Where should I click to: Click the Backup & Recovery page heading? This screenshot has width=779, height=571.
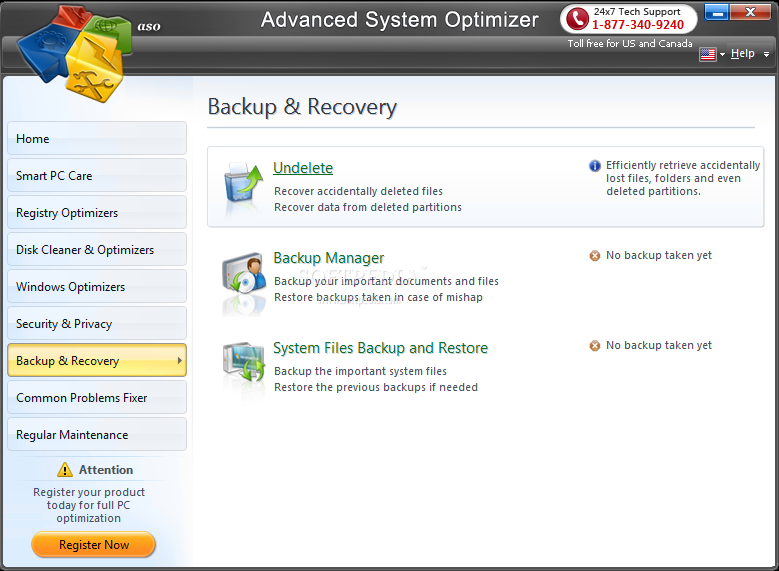click(302, 107)
